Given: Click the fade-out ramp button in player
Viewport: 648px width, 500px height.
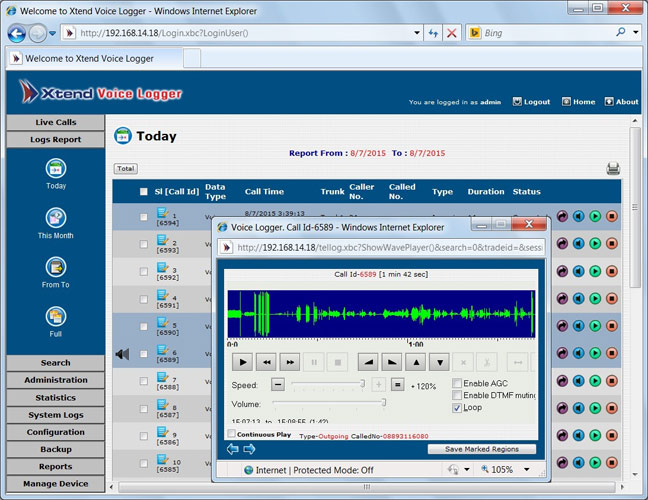Looking at the screenshot, I should coord(392,362).
